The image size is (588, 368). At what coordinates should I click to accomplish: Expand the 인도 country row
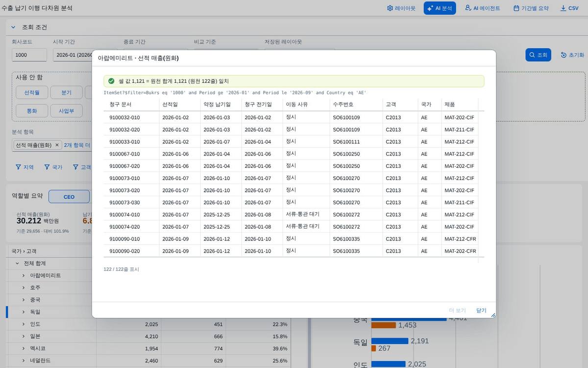coord(23,324)
